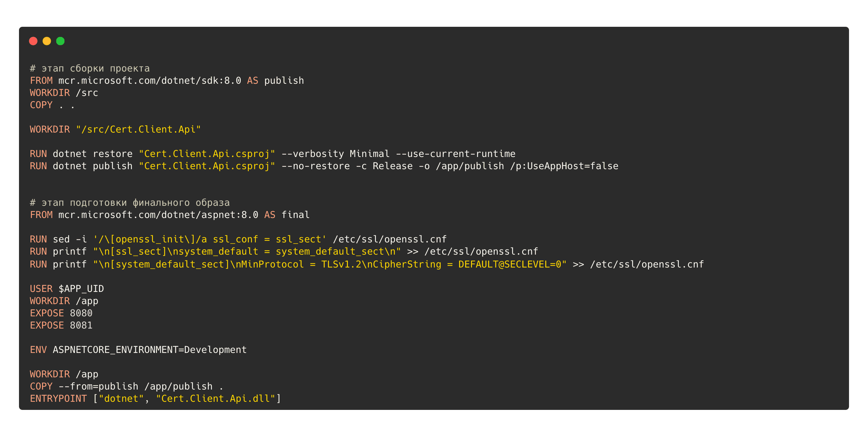The image size is (868, 436).
Task: Click the red close window dot
Action: (x=33, y=41)
